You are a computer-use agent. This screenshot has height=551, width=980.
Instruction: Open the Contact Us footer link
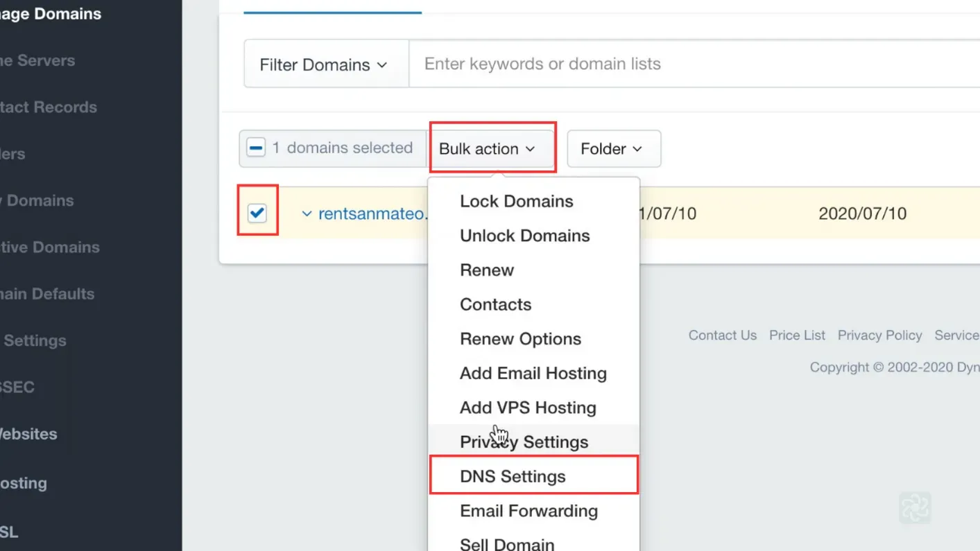[723, 335]
